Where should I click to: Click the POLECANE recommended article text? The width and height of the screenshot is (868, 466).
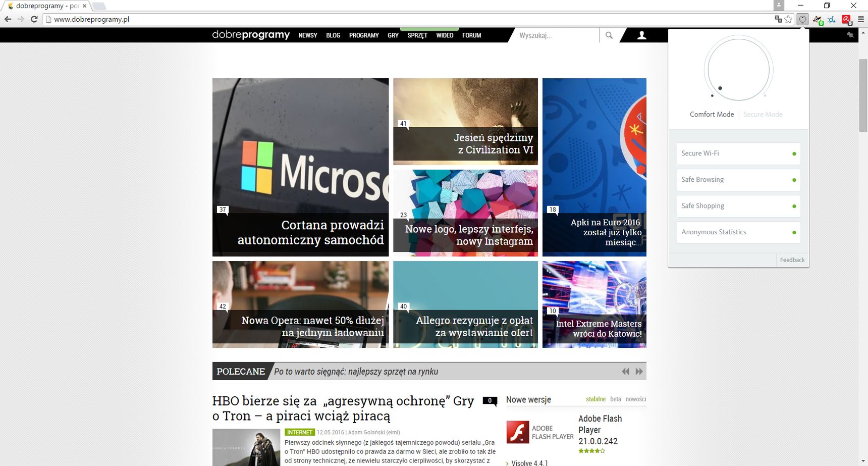pos(356,372)
